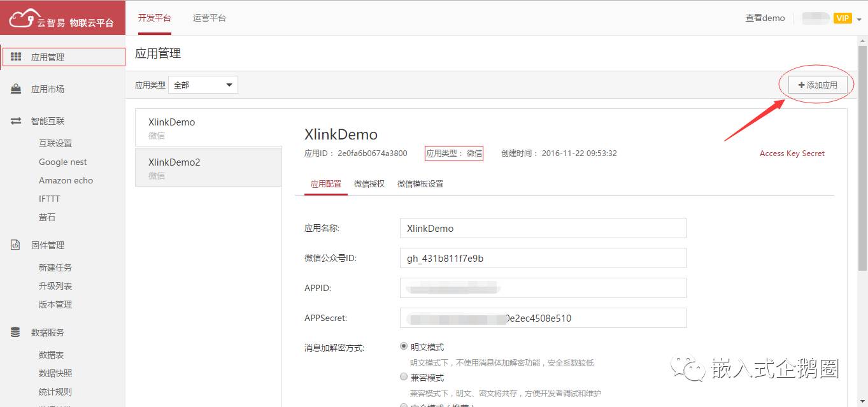The width and height of the screenshot is (868, 407).
Task: Switch to the 运营平台 tab
Action: [x=210, y=18]
